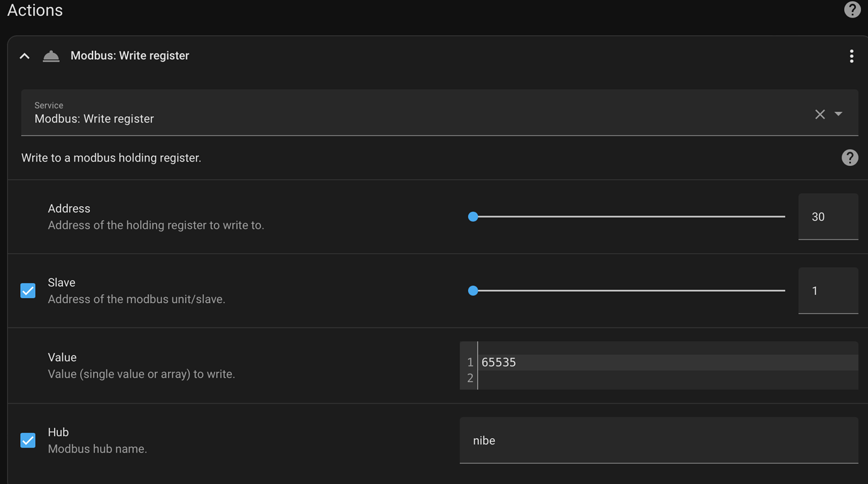
Task: Click the service bell icon
Action: (51, 56)
